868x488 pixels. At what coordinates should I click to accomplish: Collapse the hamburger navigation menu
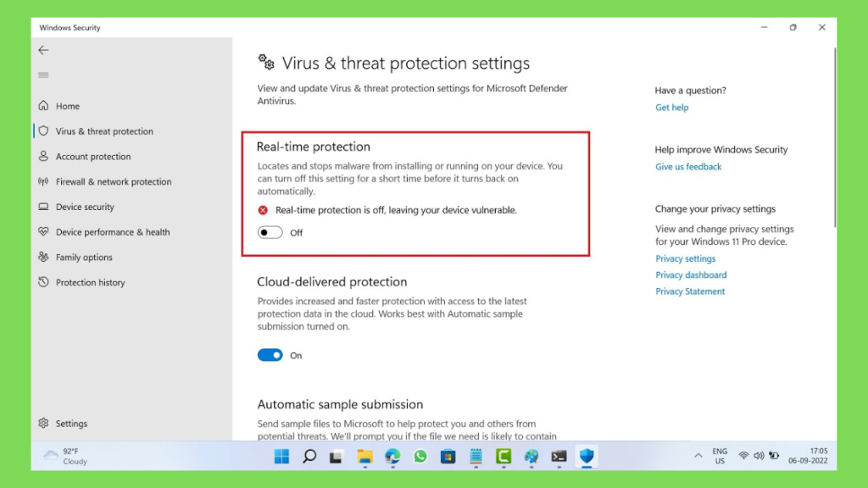43,75
